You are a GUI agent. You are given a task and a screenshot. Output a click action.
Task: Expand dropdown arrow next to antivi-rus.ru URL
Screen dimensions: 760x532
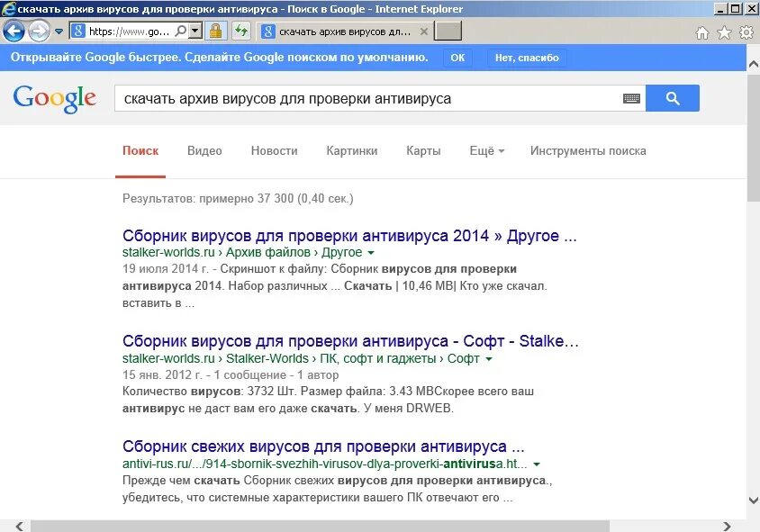coord(537,464)
